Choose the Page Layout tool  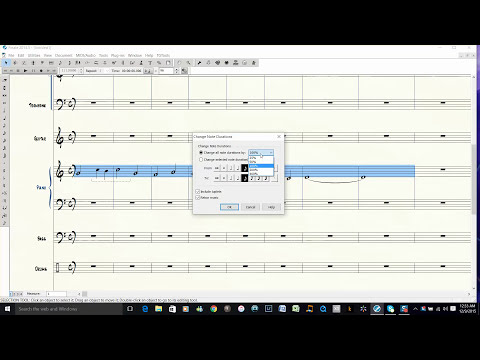tap(168, 63)
